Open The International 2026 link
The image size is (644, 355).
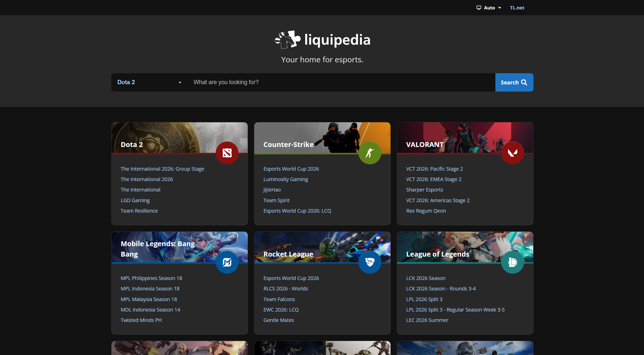pyautogui.click(x=147, y=179)
